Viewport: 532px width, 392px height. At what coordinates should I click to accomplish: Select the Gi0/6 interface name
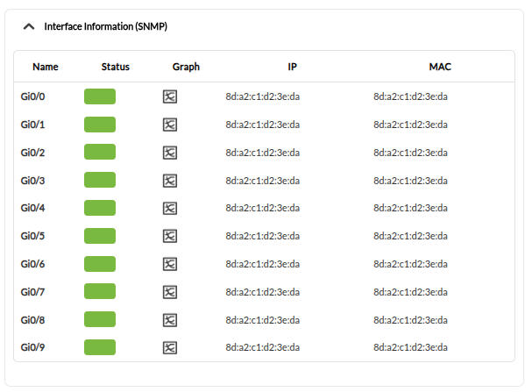click(32, 264)
